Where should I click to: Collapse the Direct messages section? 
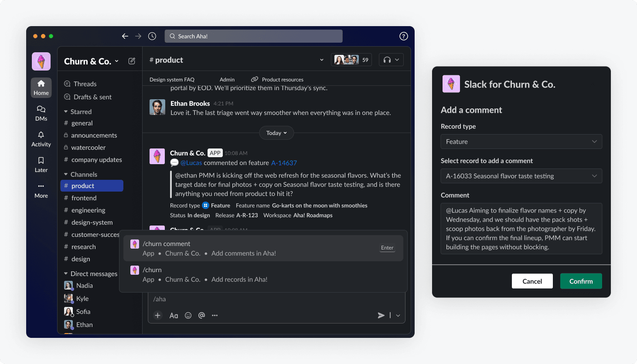pos(66,274)
